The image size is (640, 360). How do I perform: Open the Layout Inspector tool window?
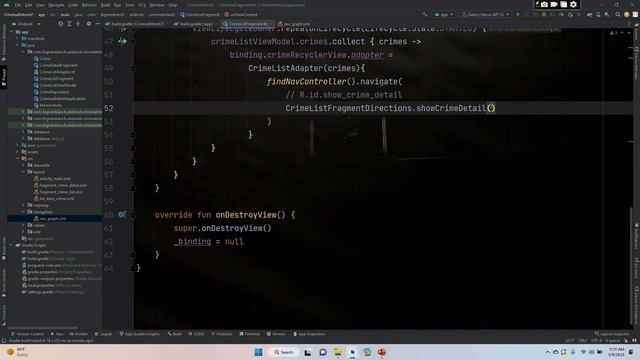click(612, 334)
